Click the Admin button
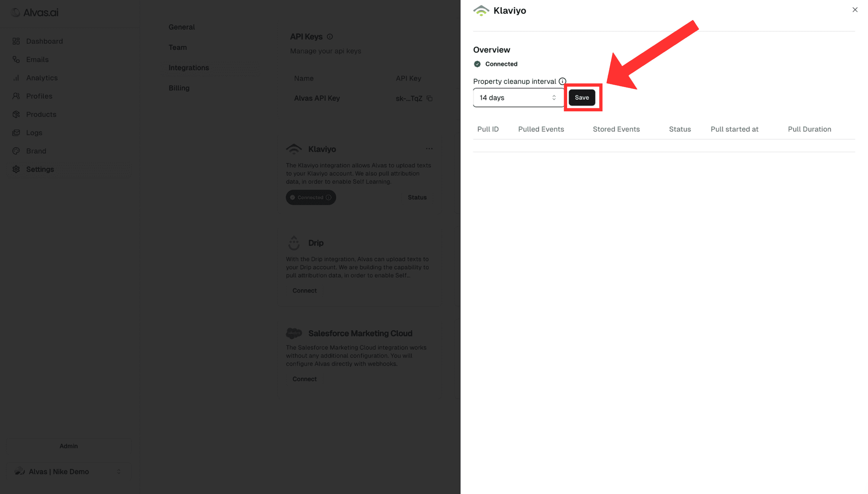The height and width of the screenshot is (494, 868). click(68, 446)
